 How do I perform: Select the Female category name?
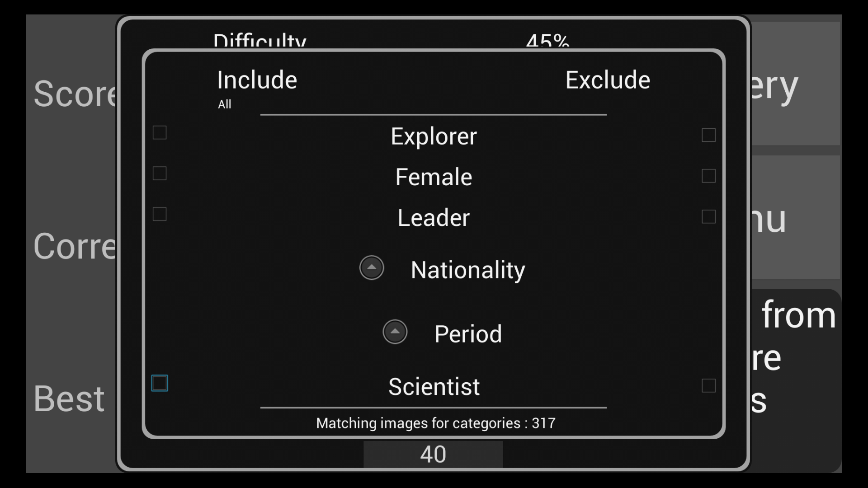[x=434, y=177]
